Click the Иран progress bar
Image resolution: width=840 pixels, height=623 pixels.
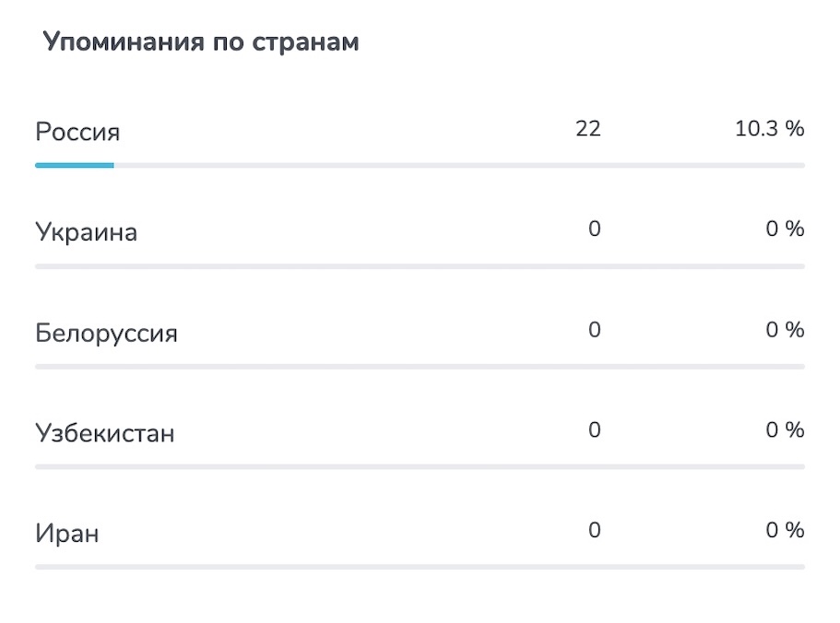pos(420,567)
